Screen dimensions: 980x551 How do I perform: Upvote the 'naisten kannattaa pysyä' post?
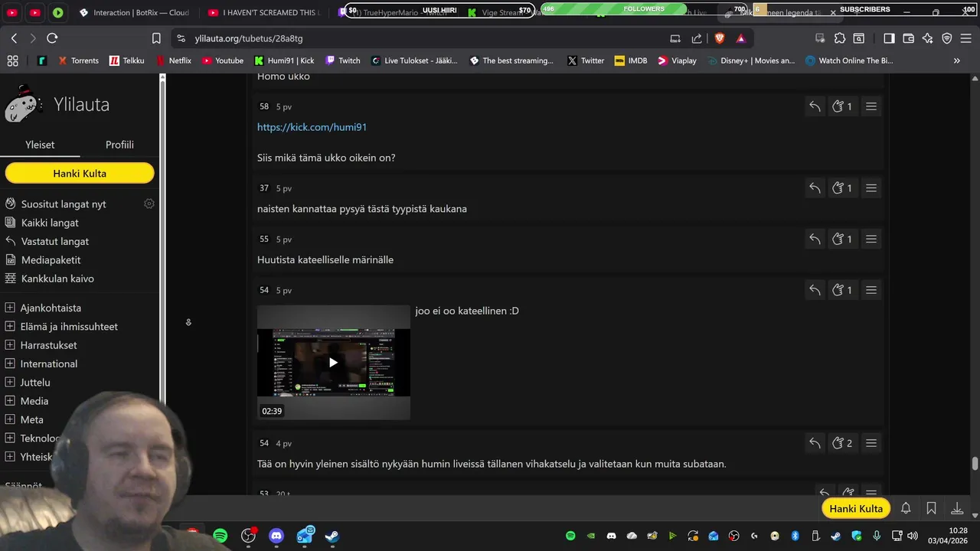[x=842, y=188]
